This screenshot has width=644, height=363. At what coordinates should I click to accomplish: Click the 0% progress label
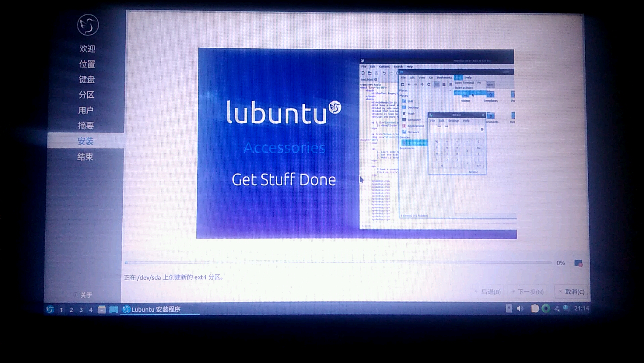pyautogui.click(x=561, y=263)
